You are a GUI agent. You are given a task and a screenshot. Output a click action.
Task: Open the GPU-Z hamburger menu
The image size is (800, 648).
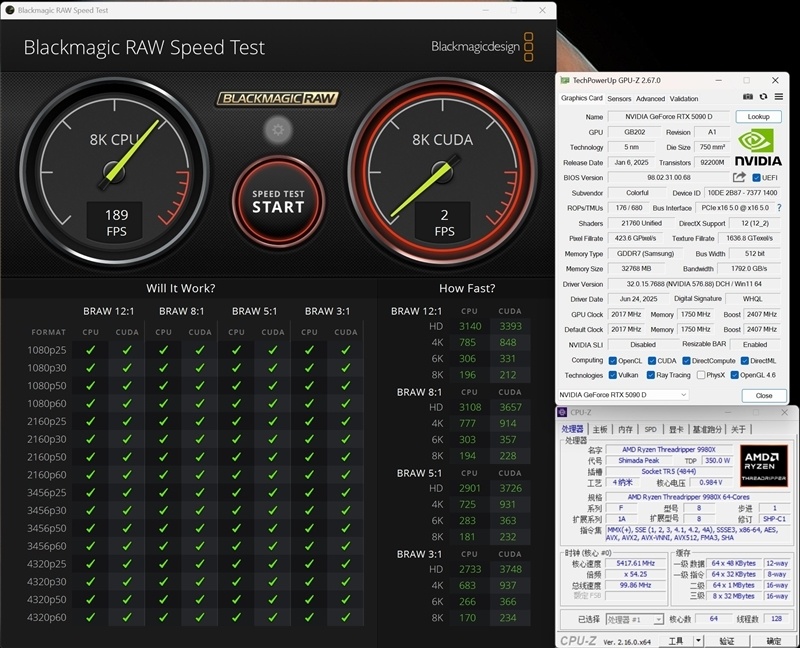click(779, 98)
